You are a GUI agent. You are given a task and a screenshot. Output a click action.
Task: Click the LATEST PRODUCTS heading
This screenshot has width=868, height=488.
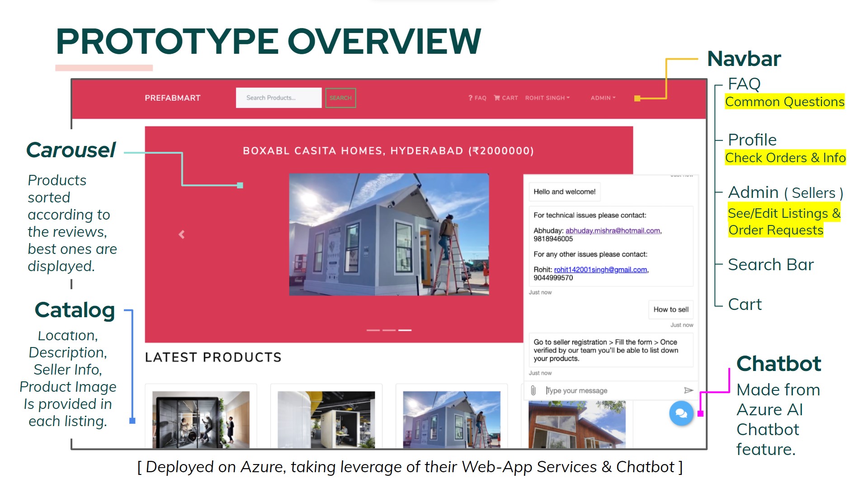[x=213, y=357]
